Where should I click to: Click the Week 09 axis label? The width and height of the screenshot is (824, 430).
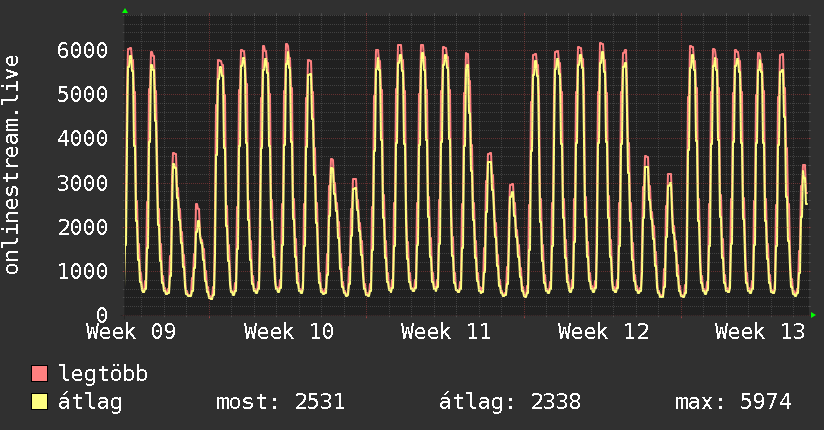point(131,332)
